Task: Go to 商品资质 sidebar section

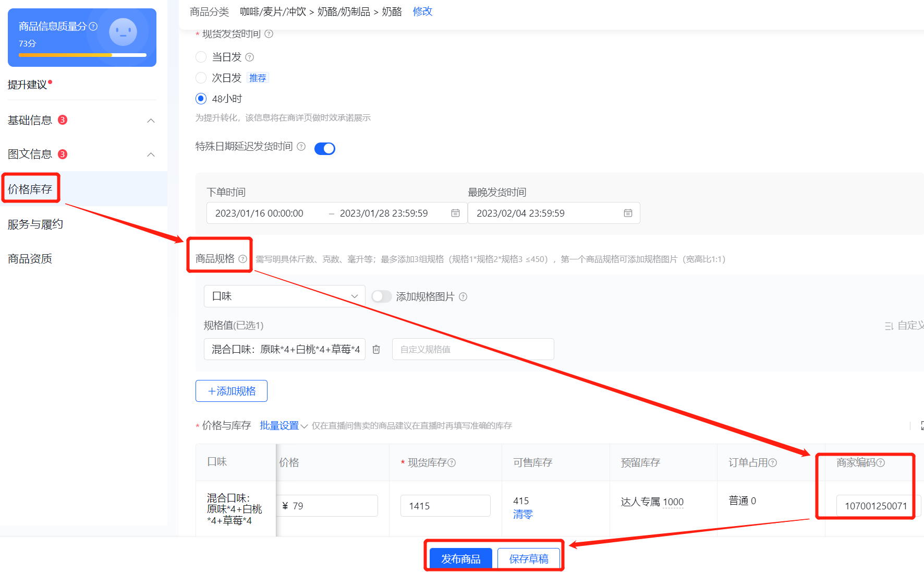Action: [30, 259]
